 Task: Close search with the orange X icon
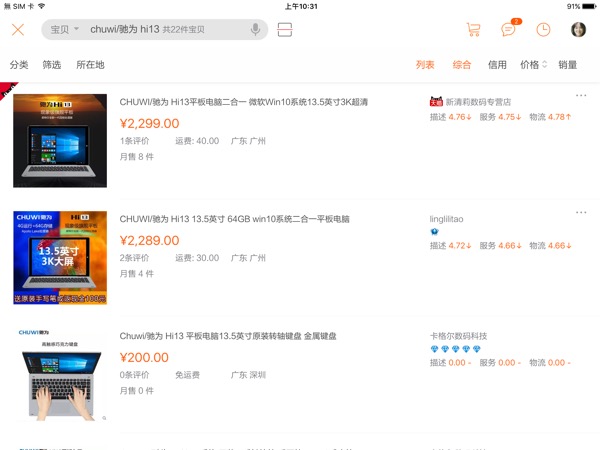pyautogui.click(x=18, y=29)
